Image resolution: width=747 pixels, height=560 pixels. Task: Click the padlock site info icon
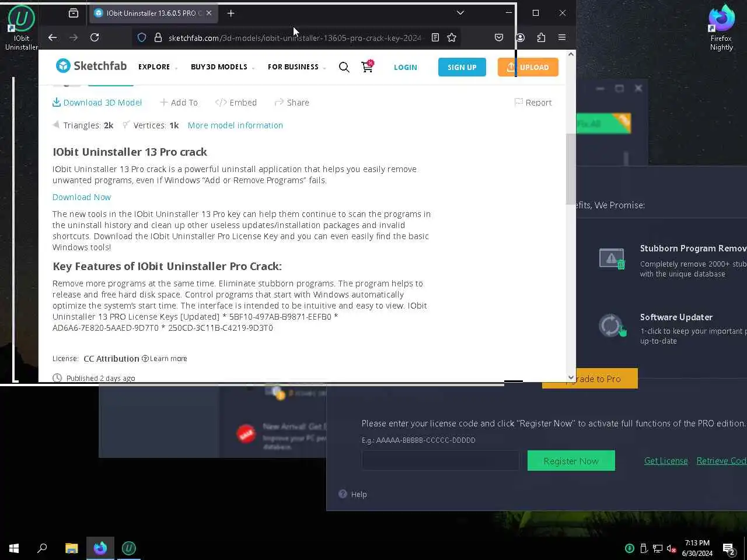158,37
